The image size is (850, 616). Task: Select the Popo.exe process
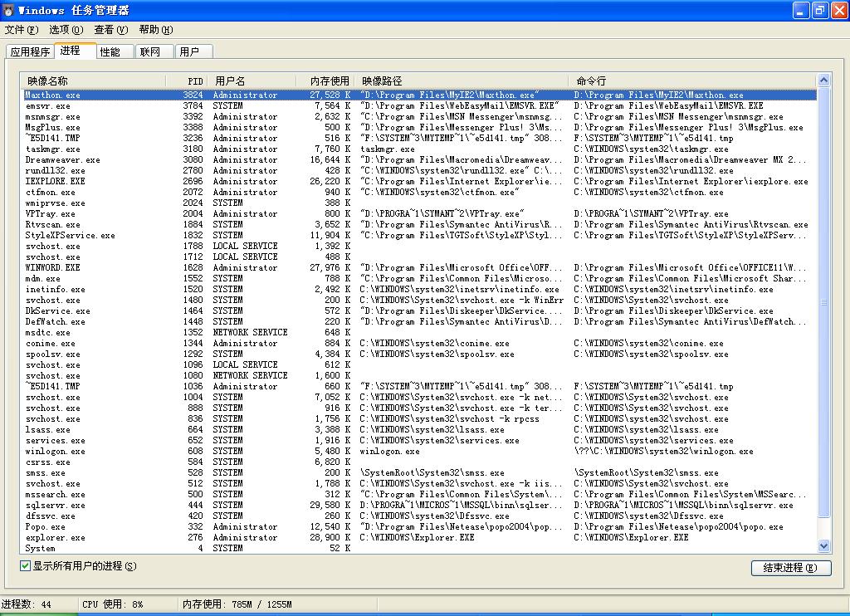pos(420,527)
